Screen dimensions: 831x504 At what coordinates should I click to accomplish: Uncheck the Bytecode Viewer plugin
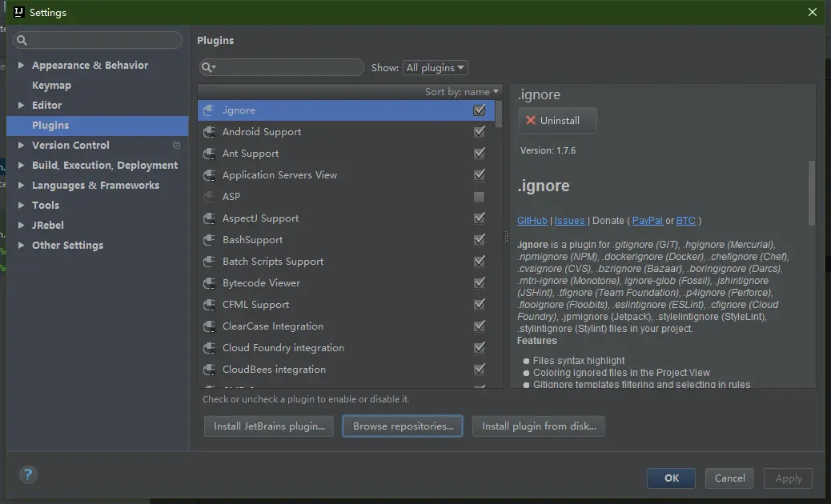click(479, 283)
